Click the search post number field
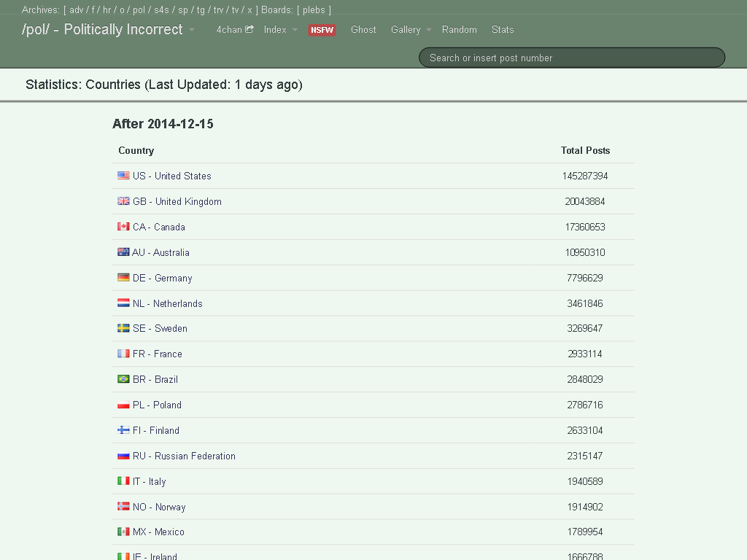747x560 pixels. [571, 58]
